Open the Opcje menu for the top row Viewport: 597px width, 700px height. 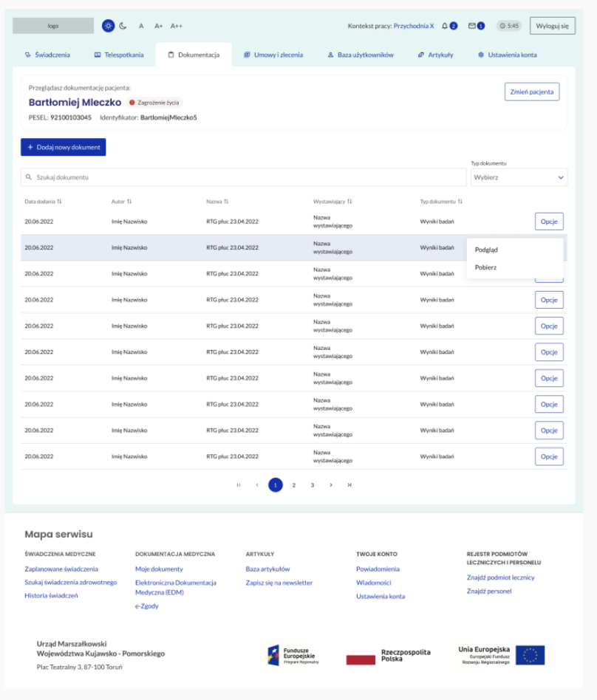tap(548, 221)
